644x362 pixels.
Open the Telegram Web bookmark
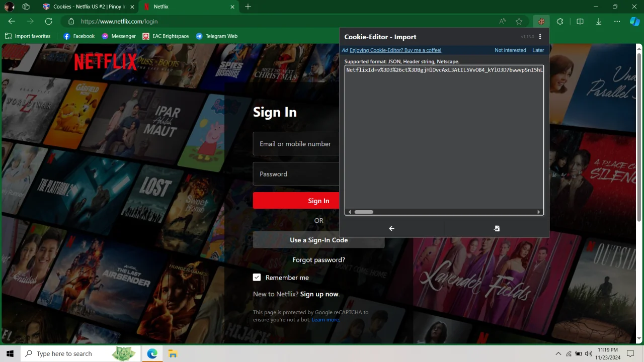216,36
